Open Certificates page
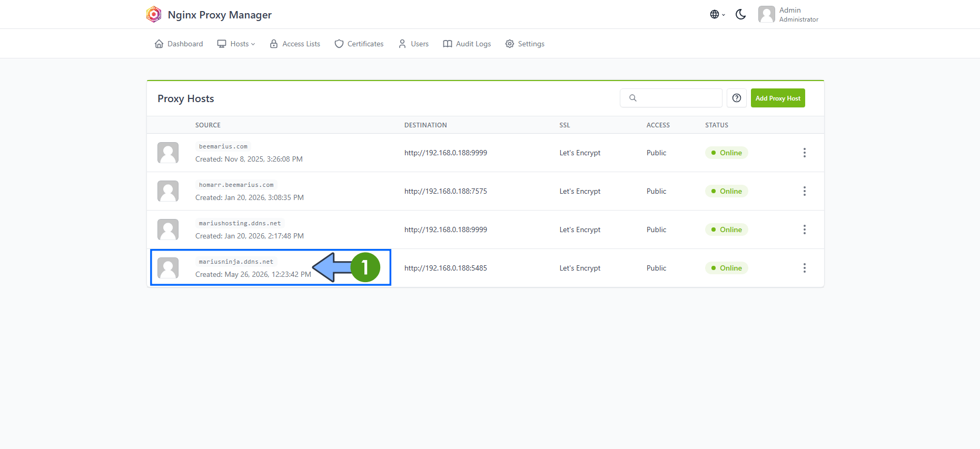The width and height of the screenshot is (980, 449). point(359,44)
